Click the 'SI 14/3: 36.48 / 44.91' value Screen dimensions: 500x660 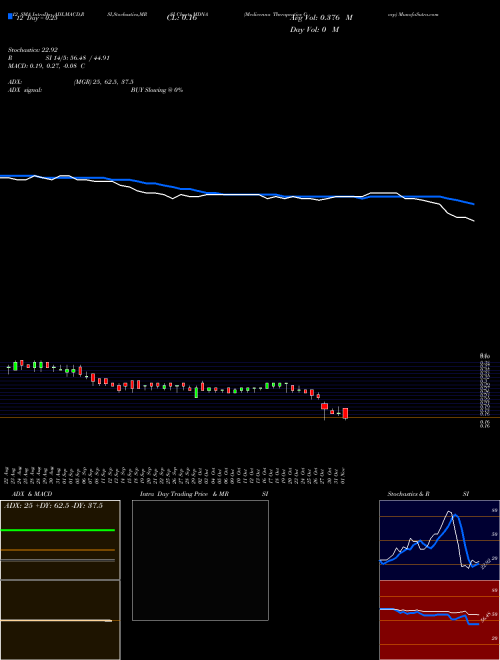point(77,58)
